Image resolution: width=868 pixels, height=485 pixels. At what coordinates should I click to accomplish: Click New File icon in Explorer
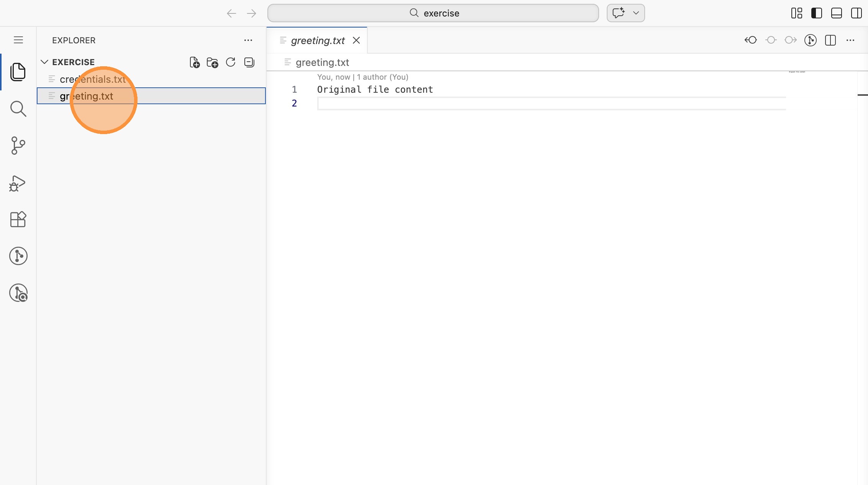[195, 62]
